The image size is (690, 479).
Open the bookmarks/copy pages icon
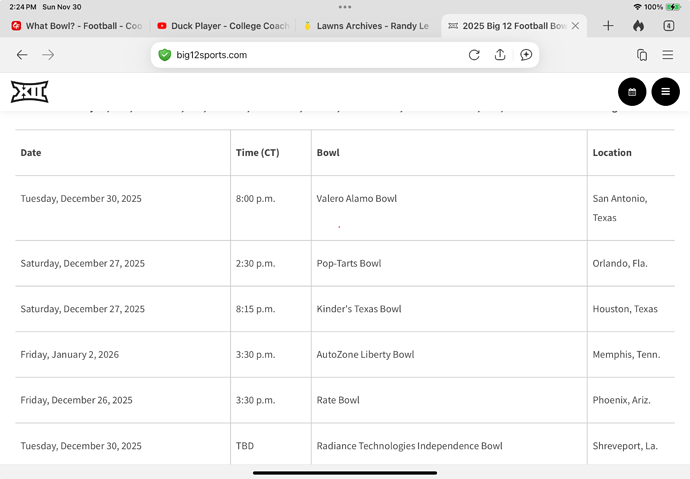[x=642, y=55]
